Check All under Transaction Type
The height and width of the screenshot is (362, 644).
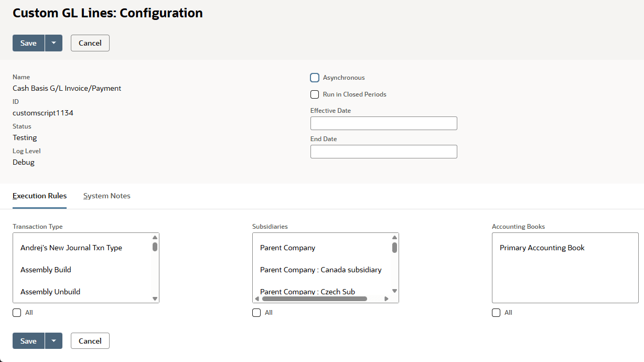tap(17, 313)
